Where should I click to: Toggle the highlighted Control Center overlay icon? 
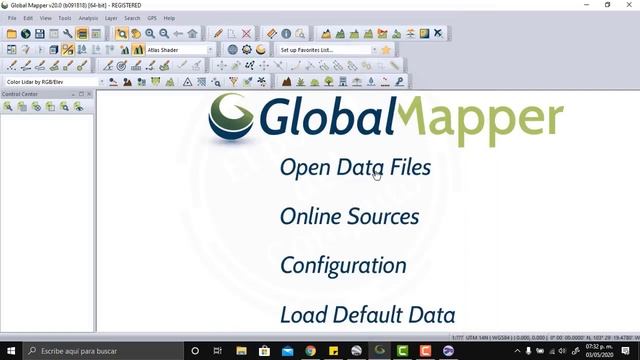(82, 34)
